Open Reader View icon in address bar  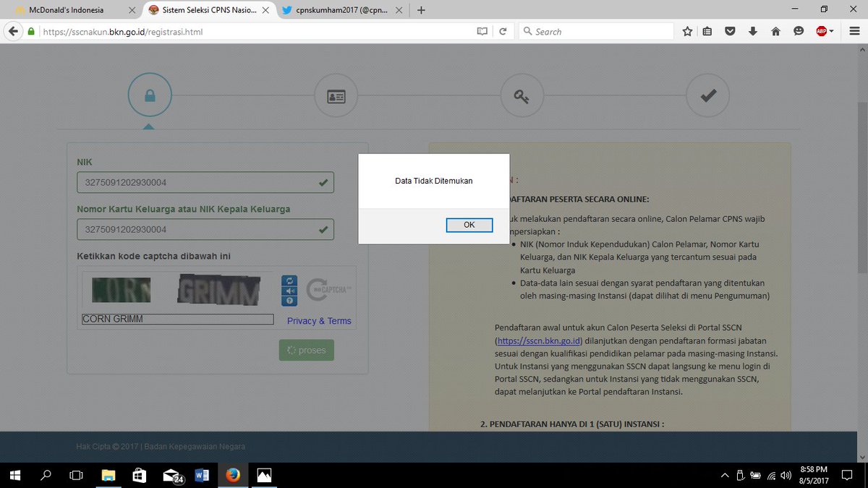click(x=482, y=32)
